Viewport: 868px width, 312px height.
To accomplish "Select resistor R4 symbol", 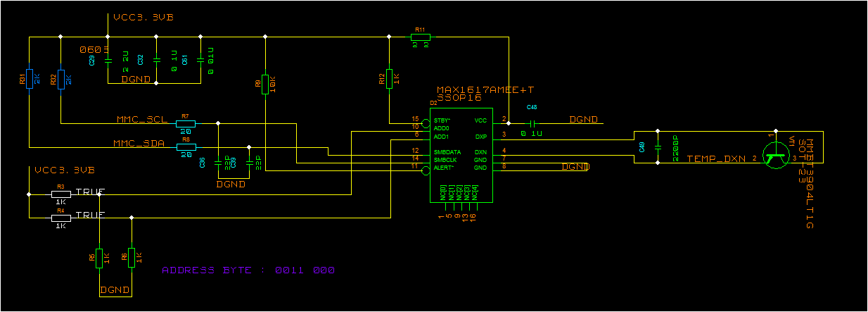I will pos(61,218).
